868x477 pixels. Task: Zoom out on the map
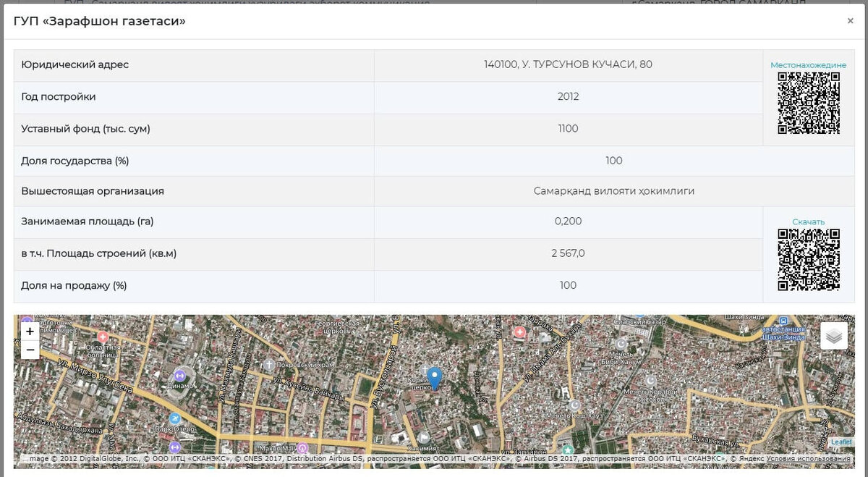click(30, 350)
